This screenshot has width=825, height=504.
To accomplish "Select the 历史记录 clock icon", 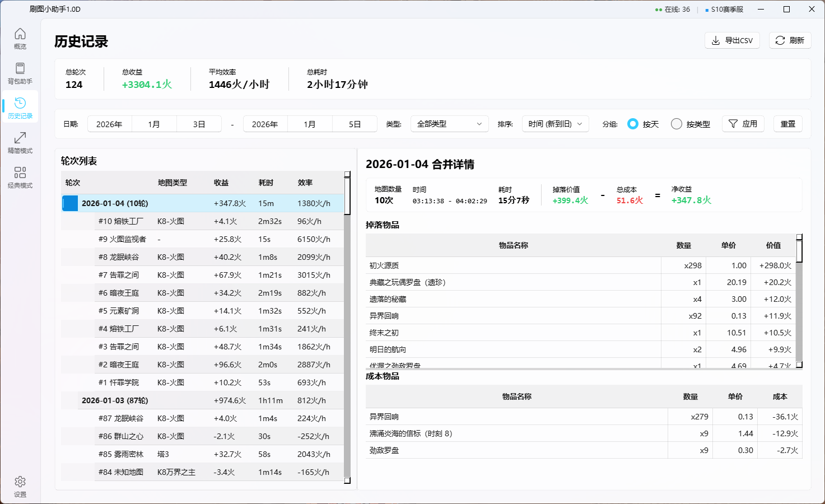I will [x=20, y=107].
